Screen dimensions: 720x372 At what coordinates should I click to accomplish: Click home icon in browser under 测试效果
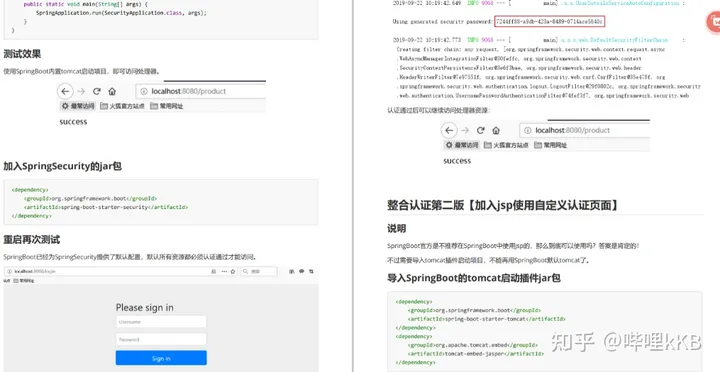click(112, 91)
